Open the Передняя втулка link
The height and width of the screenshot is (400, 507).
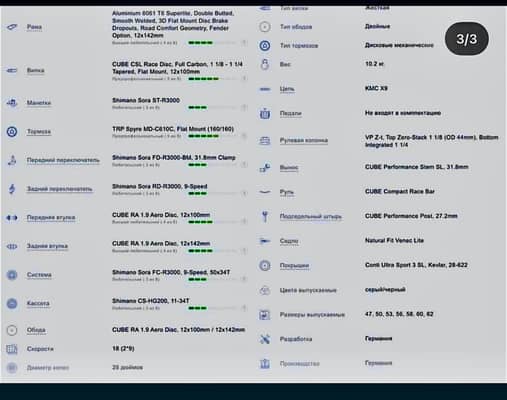[51, 218]
